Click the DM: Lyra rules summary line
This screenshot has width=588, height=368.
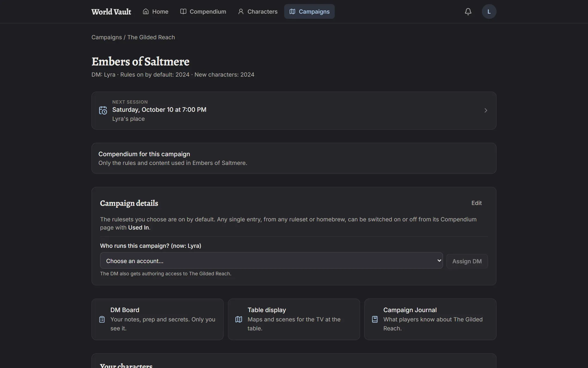coord(173,75)
